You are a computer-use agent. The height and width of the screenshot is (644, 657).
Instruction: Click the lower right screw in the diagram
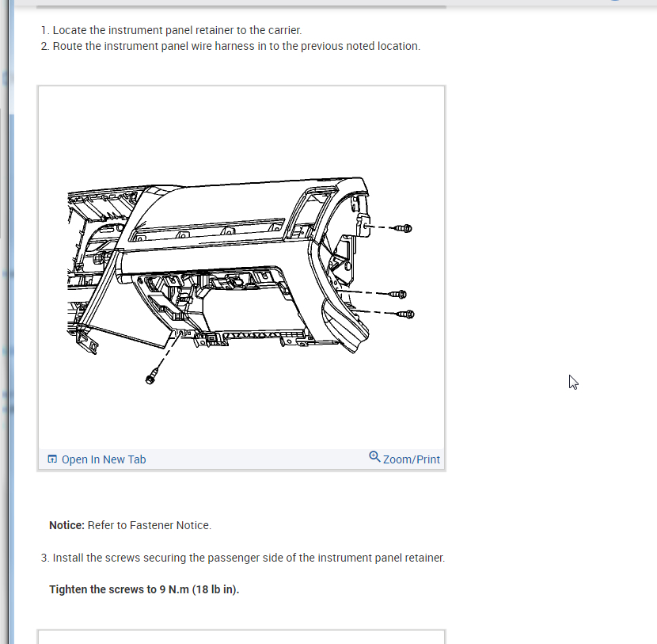[405, 314]
